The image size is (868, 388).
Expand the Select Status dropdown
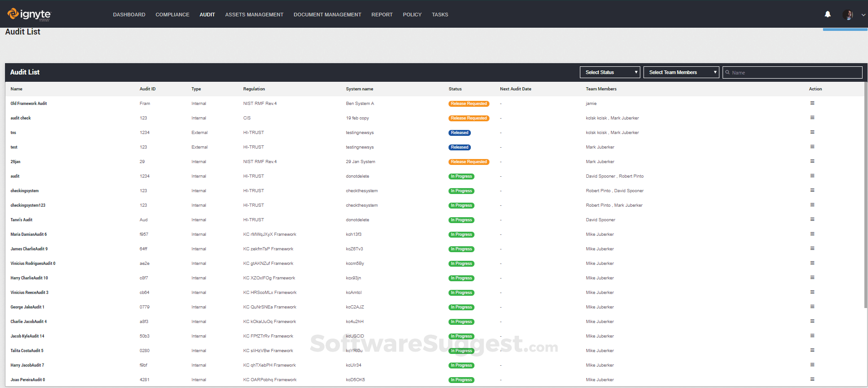pos(609,72)
